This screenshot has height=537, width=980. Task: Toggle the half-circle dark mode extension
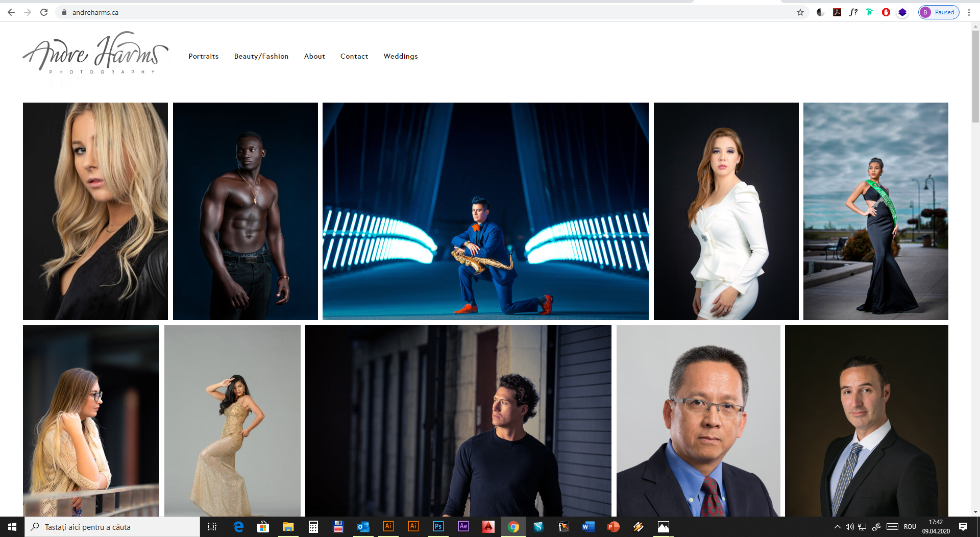coord(820,12)
